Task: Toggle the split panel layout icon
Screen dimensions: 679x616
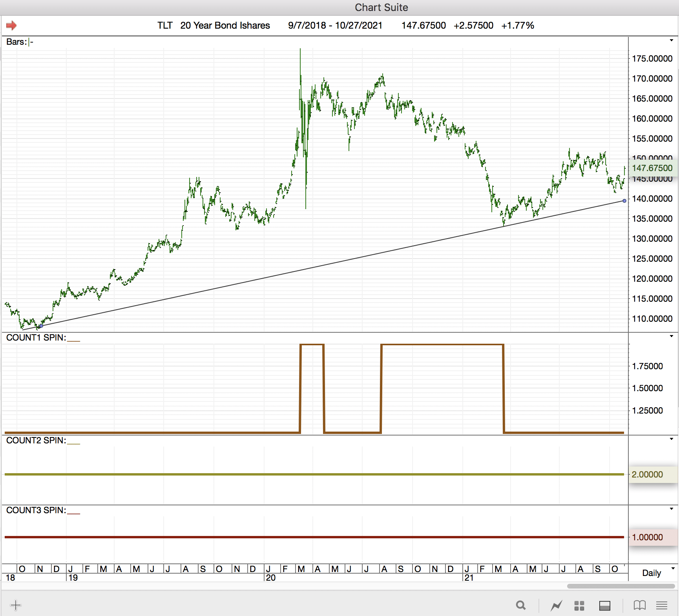Action: 605,606
